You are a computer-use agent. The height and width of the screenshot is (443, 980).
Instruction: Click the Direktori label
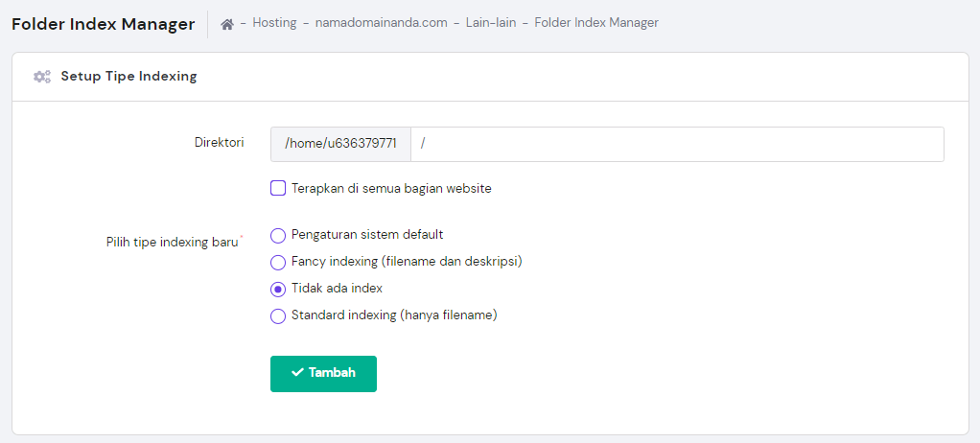(x=219, y=143)
